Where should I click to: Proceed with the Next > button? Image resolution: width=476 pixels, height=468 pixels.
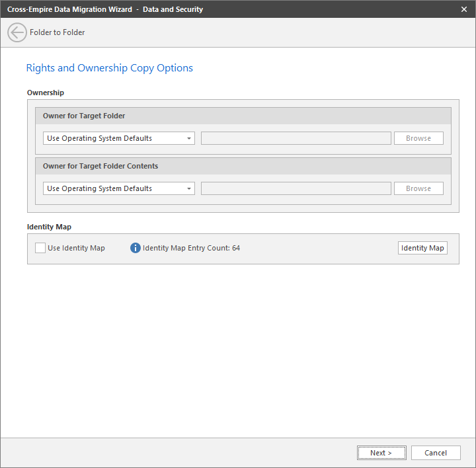[x=381, y=453]
